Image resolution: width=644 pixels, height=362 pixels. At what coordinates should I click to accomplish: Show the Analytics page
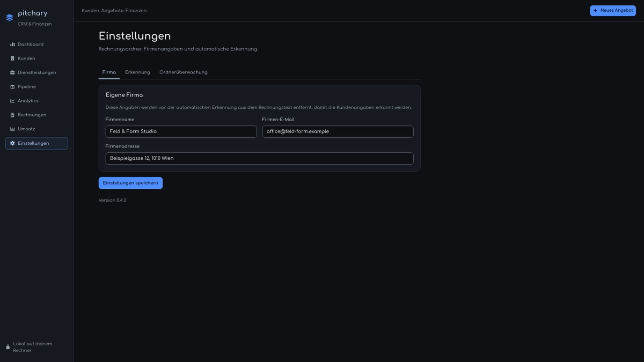(x=36, y=101)
